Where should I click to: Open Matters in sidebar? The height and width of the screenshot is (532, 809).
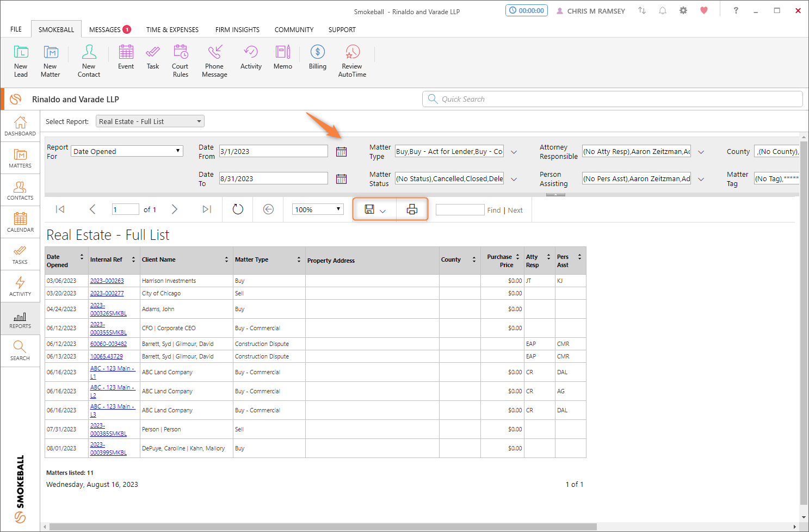click(20, 158)
